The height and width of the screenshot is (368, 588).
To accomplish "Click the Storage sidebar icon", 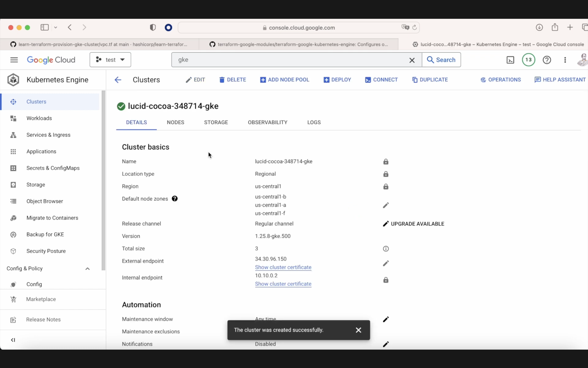I will pos(13,184).
